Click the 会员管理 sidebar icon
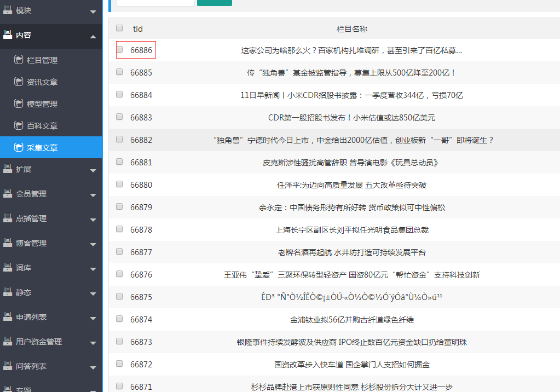Image resolution: width=560 pixels, height=392 pixels. pos(8,193)
